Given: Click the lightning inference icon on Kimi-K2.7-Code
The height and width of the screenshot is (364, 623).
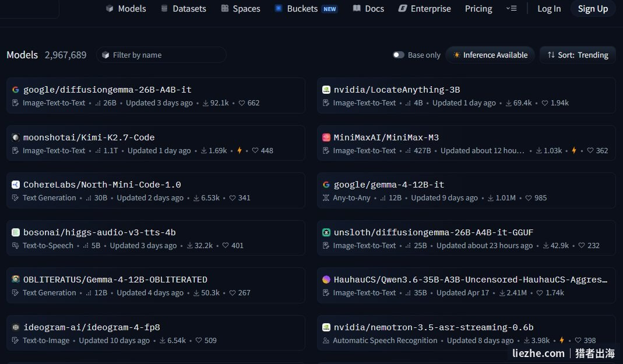Looking at the screenshot, I should (240, 150).
